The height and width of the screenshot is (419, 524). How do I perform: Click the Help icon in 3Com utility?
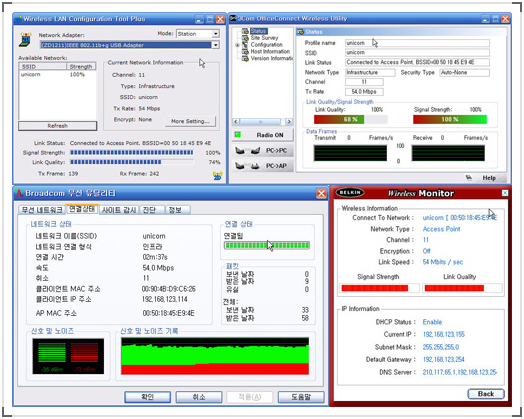(469, 178)
